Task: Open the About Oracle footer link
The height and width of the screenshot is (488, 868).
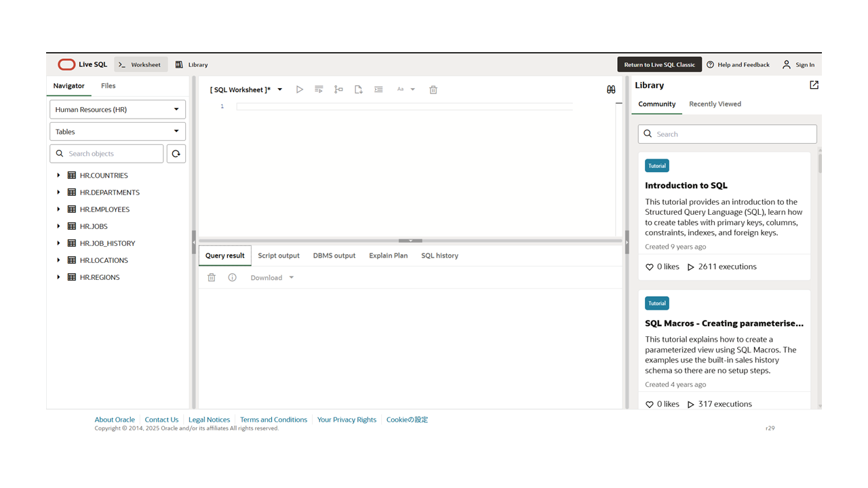Action: pyautogui.click(x=115, y=420)
